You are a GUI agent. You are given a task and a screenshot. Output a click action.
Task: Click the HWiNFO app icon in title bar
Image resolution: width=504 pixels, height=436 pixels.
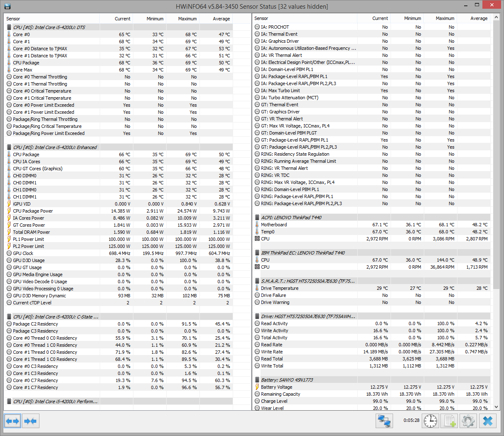(x=7, y=6)
